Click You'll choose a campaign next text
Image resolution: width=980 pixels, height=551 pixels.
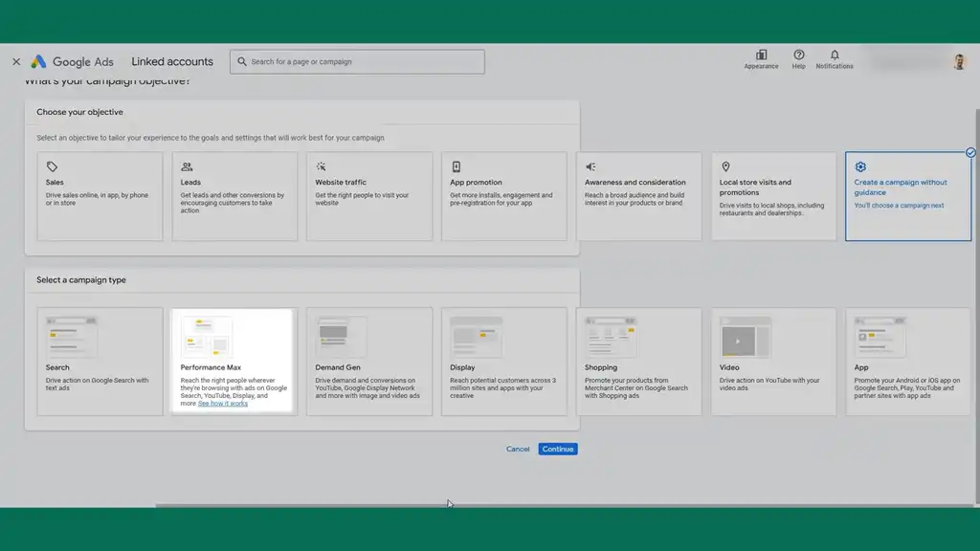(899, 206)
